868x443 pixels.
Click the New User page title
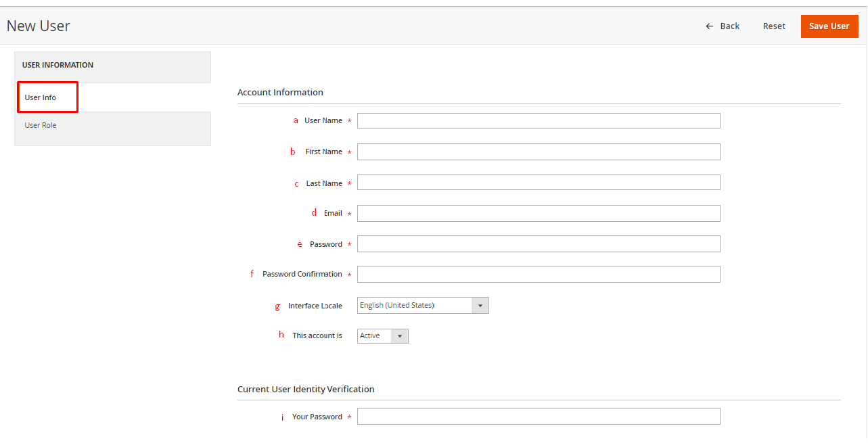point(39,26)
